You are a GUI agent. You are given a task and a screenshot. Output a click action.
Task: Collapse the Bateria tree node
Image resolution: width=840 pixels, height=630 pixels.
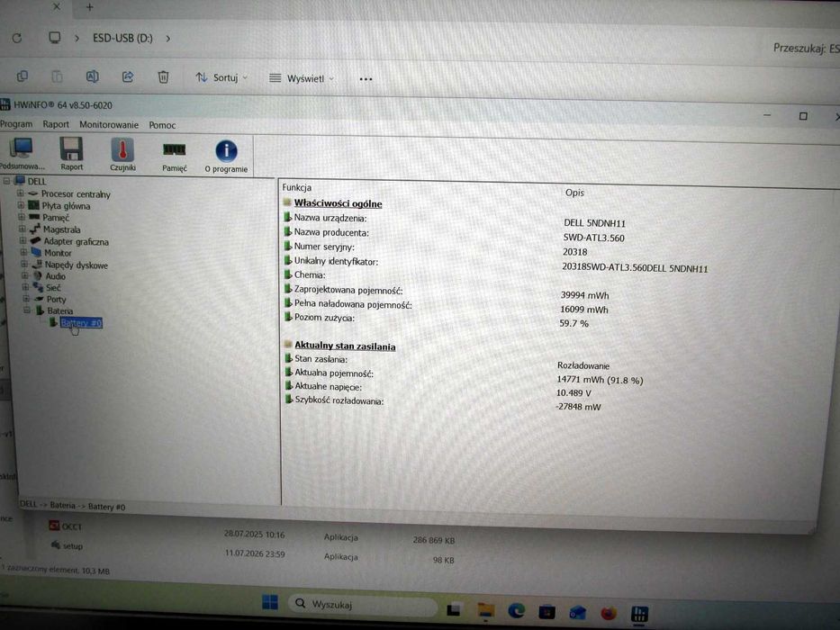point(27,310)
